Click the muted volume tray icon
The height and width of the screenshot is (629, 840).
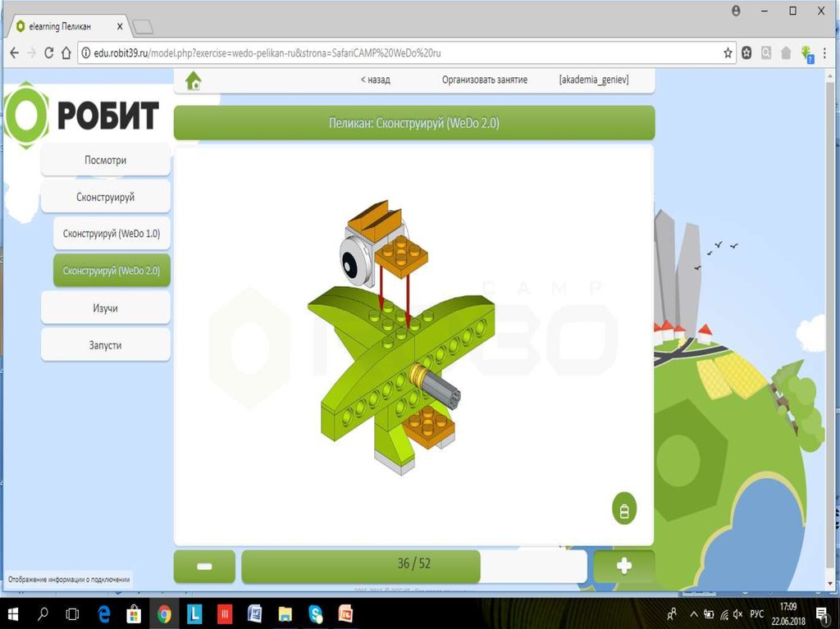click(x=738, y=614)
